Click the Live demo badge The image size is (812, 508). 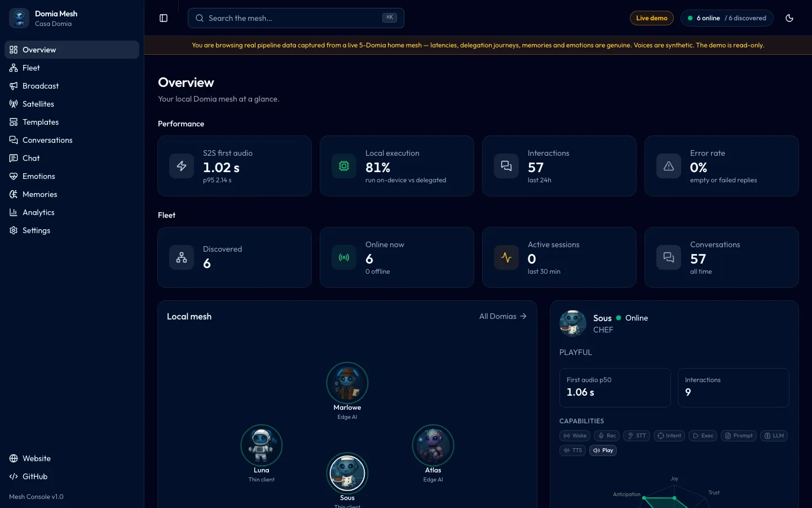[652, 18]
